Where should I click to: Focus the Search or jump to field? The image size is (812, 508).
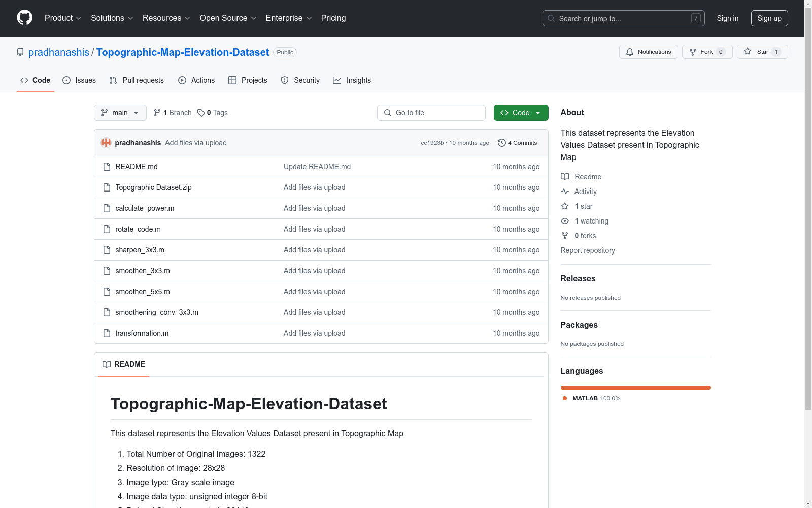[624, 18]
